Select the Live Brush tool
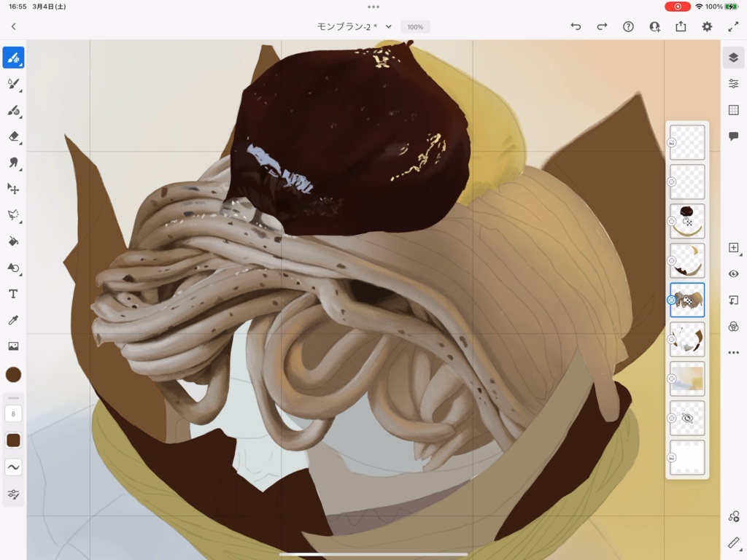The width and height of the screenshot is (747, 560). pos(13,85)
